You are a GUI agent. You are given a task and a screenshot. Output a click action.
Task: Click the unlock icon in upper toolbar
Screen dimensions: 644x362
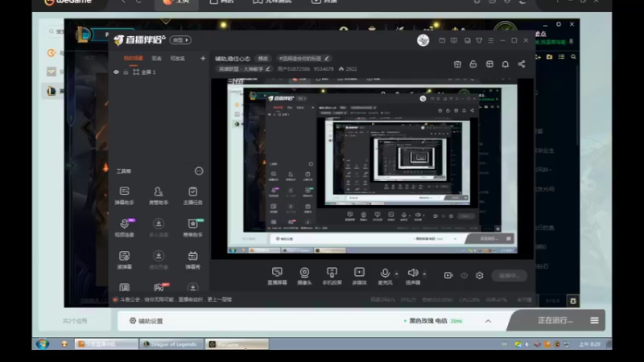click(473, 64)
